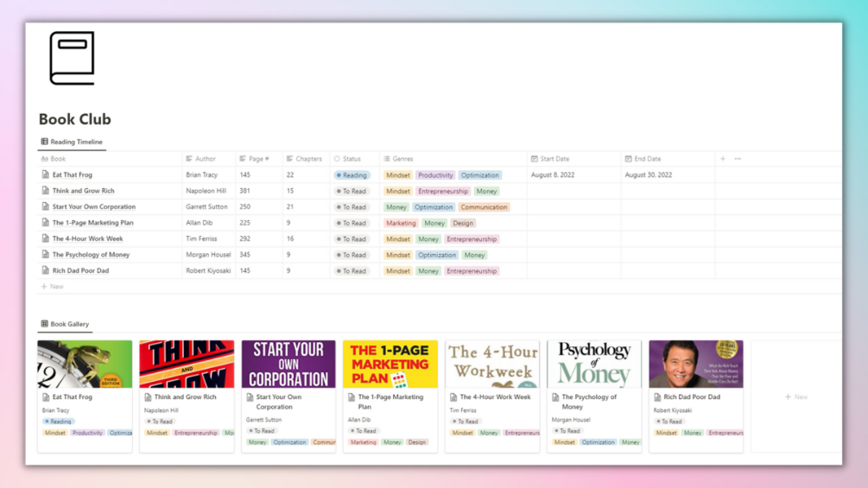This screenshot has width=868, height=488.
Task: Click page icon for The 1-Page Marketing Plan row
Action: click(46, 223)
